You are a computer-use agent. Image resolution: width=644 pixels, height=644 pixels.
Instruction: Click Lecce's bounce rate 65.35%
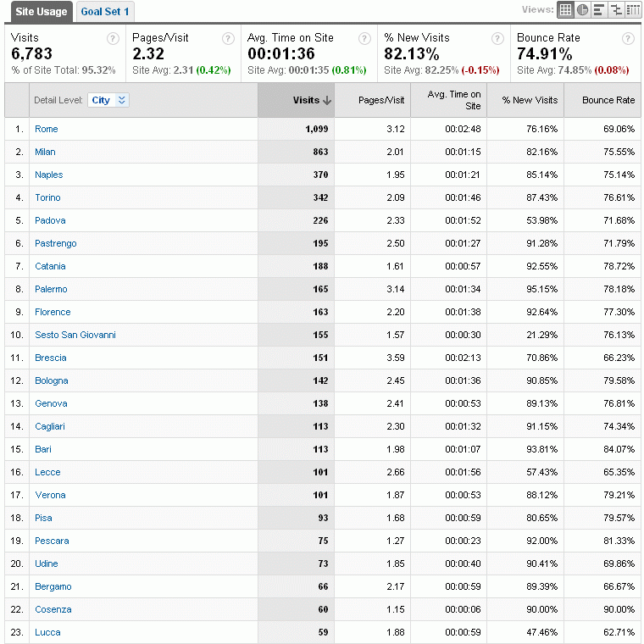tap(619, 472)
